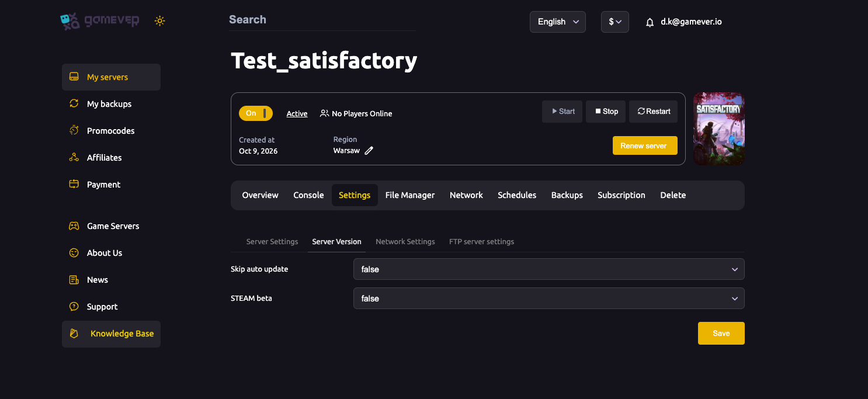
Task: Open the Schedules tab
Action: [517, 195]
